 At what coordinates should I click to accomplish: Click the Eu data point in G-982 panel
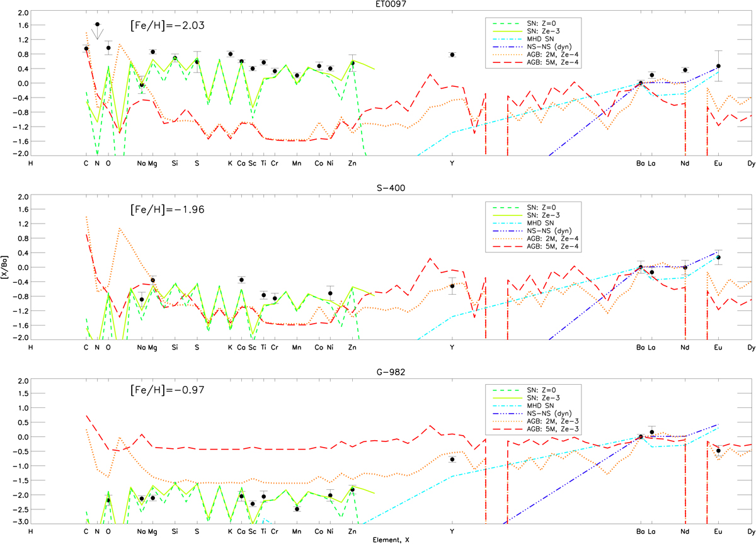point(718,451)
